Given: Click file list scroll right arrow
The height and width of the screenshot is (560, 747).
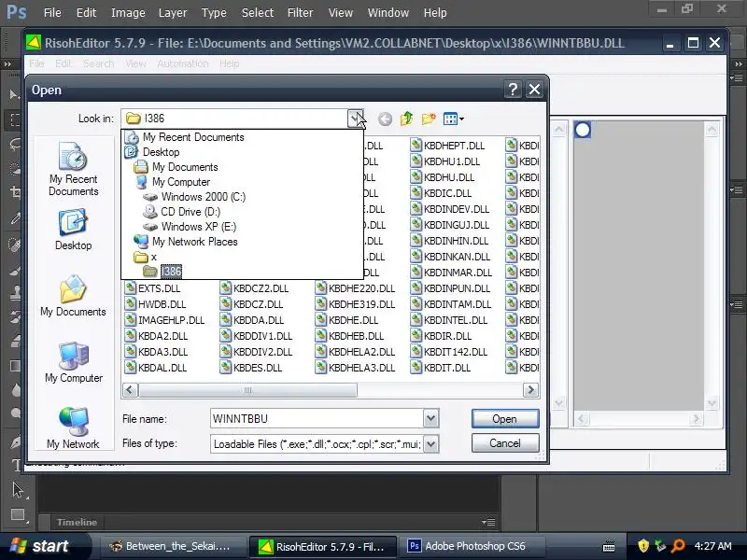Looking at the screenshot, I should [530, 390].
